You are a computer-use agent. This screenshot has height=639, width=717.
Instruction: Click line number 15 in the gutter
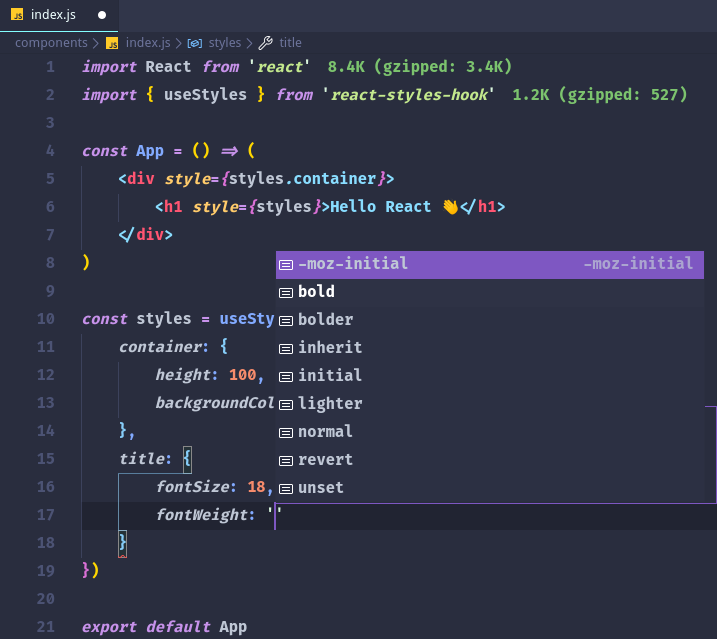[x=46, y=459]
